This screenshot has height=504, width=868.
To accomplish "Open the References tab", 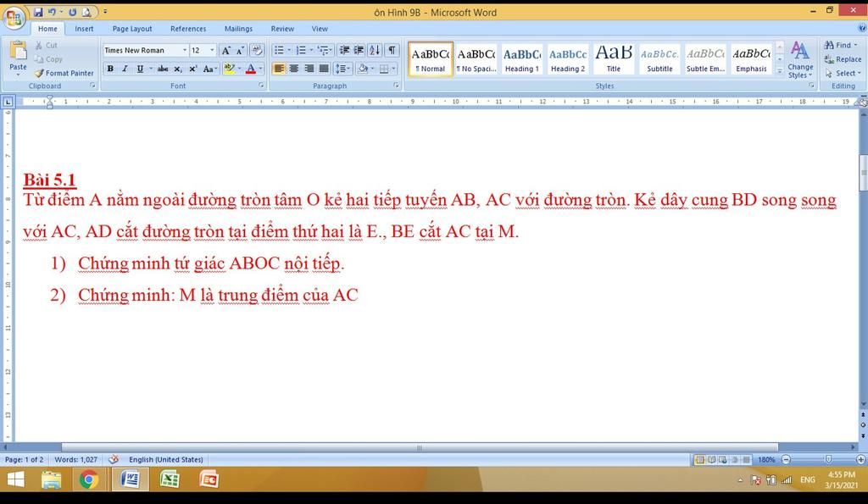I will tap(188, 29).
